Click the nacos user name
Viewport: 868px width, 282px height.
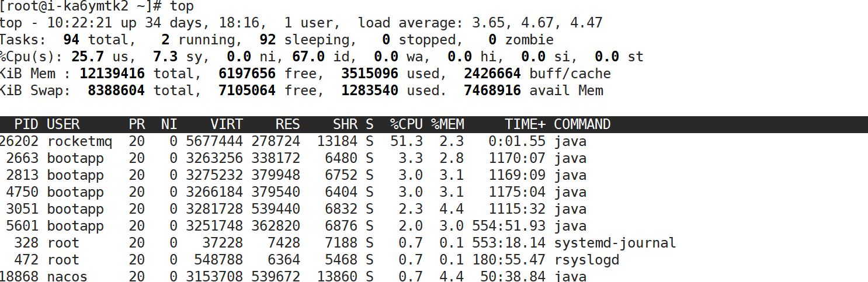click(x=67, y=276)
